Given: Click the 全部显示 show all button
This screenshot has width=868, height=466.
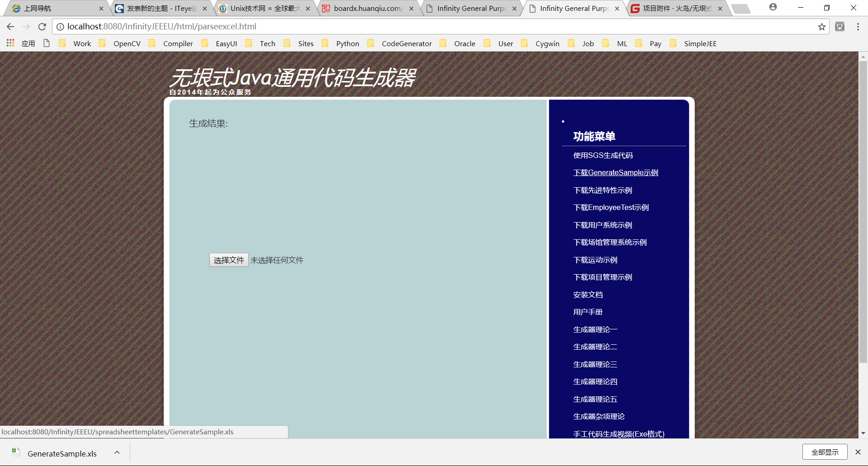Looking at the screenshot, I should point(825,452).
